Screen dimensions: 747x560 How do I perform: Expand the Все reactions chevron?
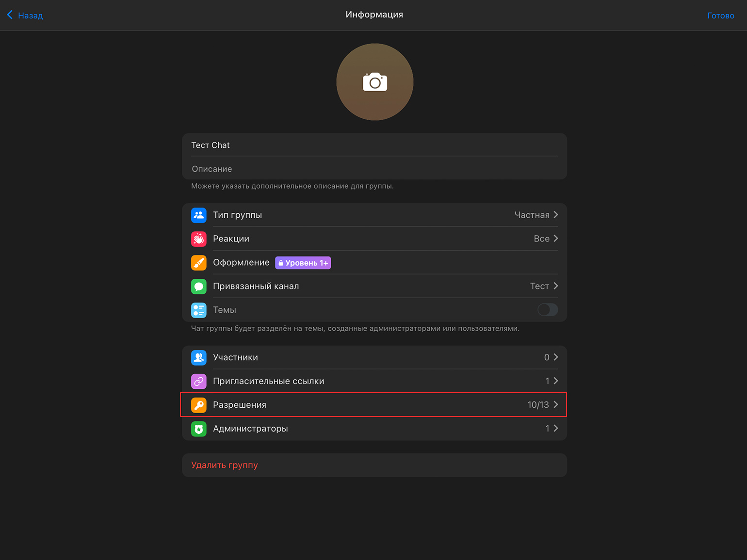point(556,239)
